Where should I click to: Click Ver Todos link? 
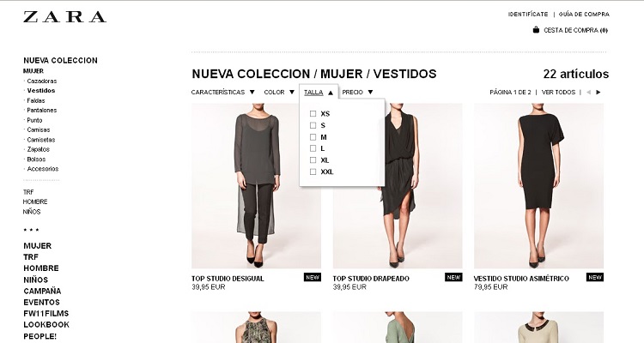pos(559,93)
